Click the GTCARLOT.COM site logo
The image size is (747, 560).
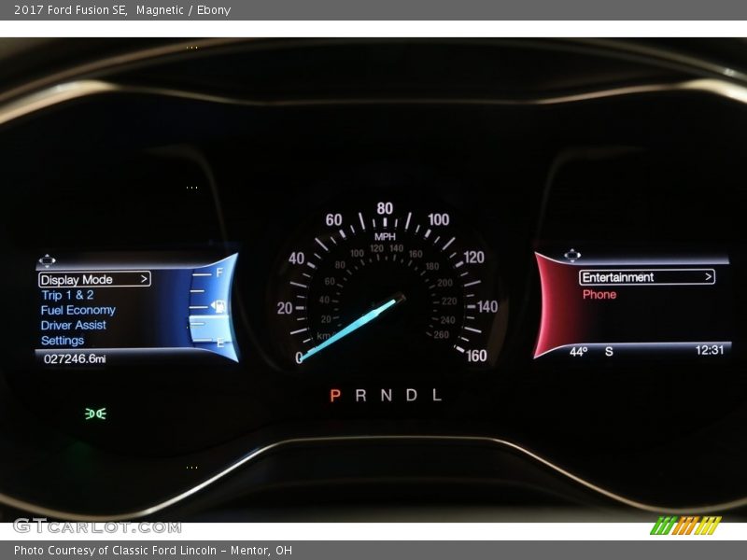98,526
